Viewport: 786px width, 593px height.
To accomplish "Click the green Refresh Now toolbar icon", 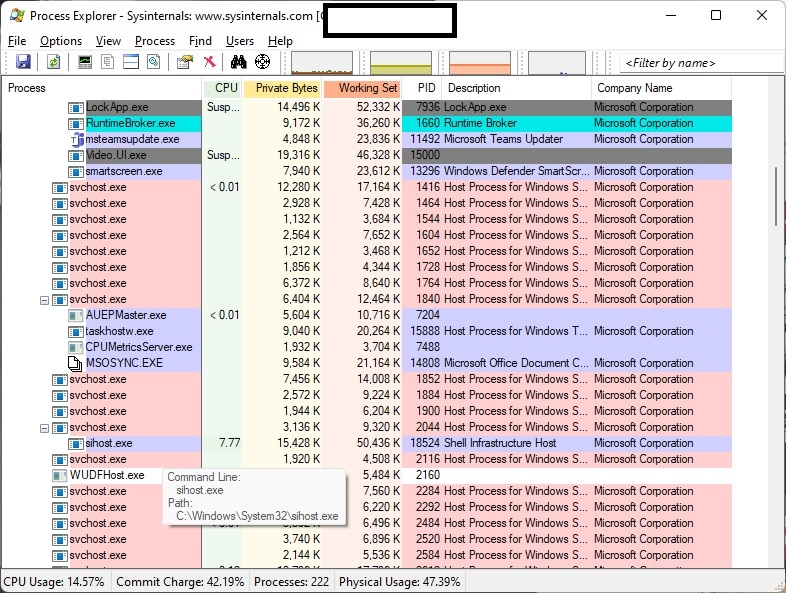I will (x=53, y=62).
